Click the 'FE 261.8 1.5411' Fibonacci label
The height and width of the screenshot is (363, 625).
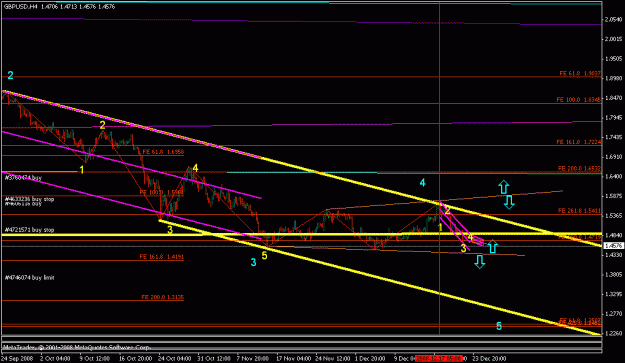579,210
